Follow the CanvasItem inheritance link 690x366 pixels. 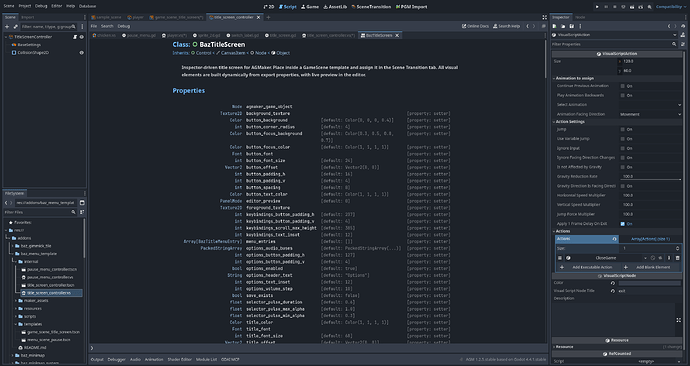coord(233,53)
